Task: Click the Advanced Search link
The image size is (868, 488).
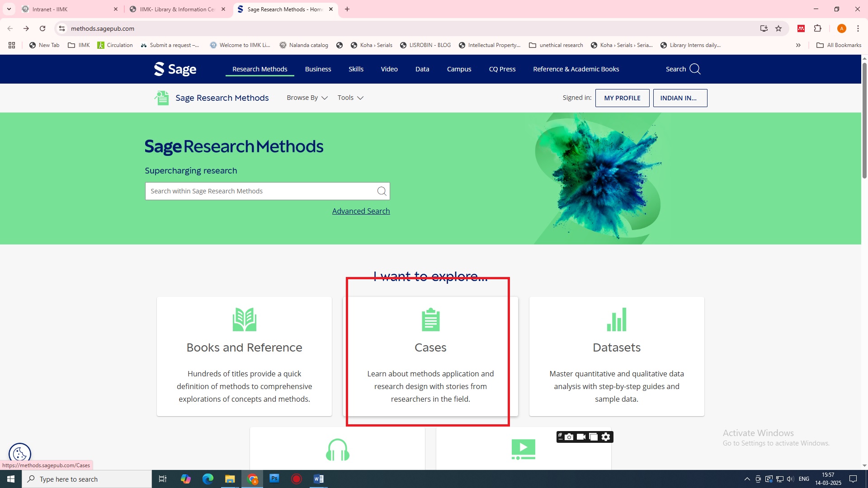Action: (x=361, y=211)
